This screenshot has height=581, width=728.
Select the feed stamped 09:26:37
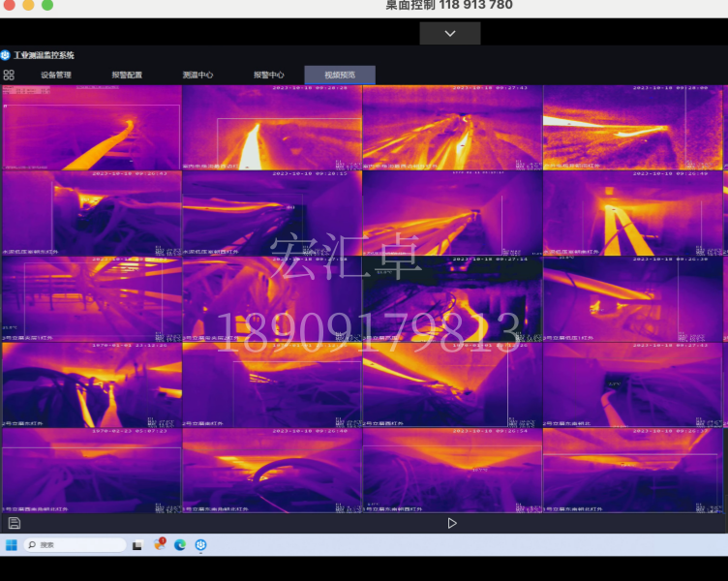[633, 471]
